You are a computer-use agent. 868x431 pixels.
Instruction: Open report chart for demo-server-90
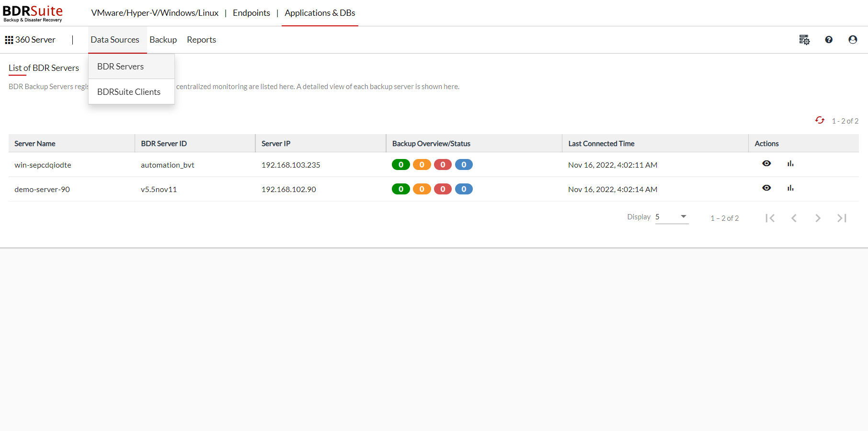click(790, 188)
